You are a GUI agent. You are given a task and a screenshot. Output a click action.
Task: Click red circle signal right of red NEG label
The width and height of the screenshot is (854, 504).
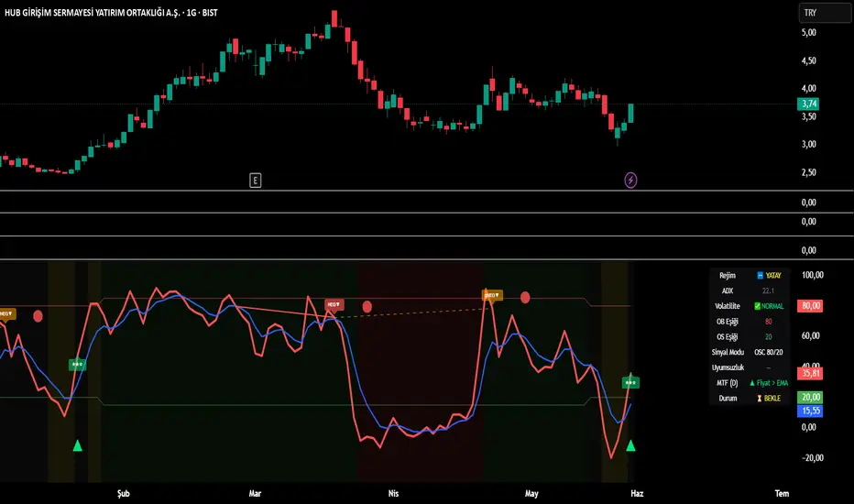coord(367,307)
